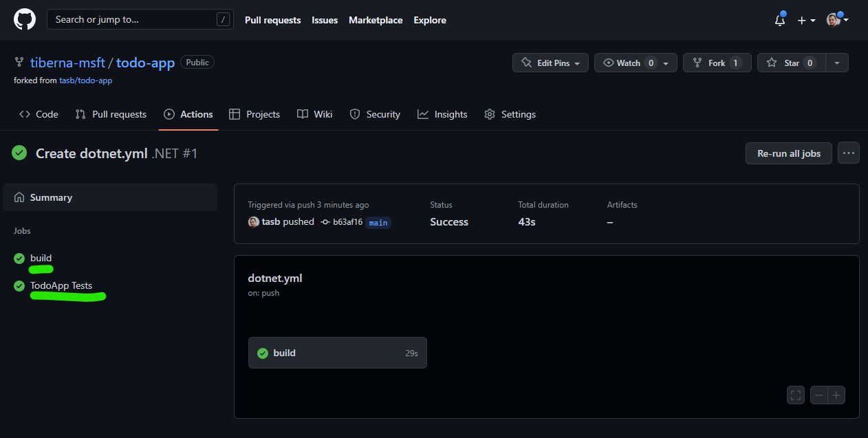Click the Summary home icon in sidebar
868x438 pixels.
pos(21,197)
